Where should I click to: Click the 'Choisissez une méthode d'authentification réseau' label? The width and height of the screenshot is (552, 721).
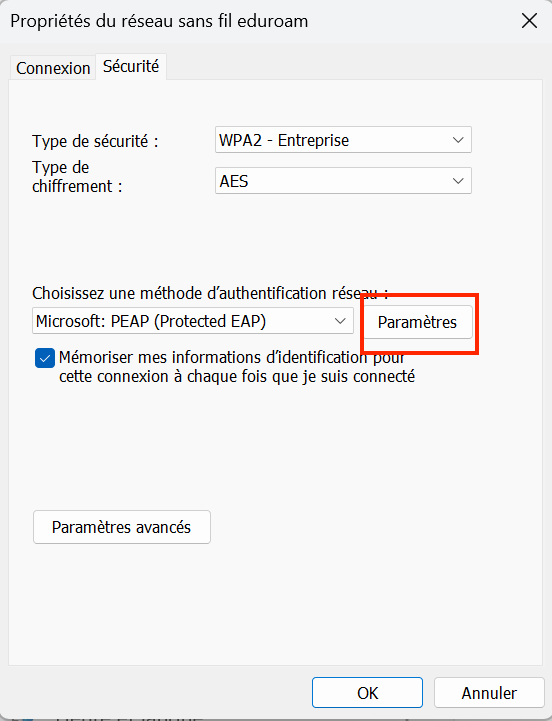coord(210,293)
